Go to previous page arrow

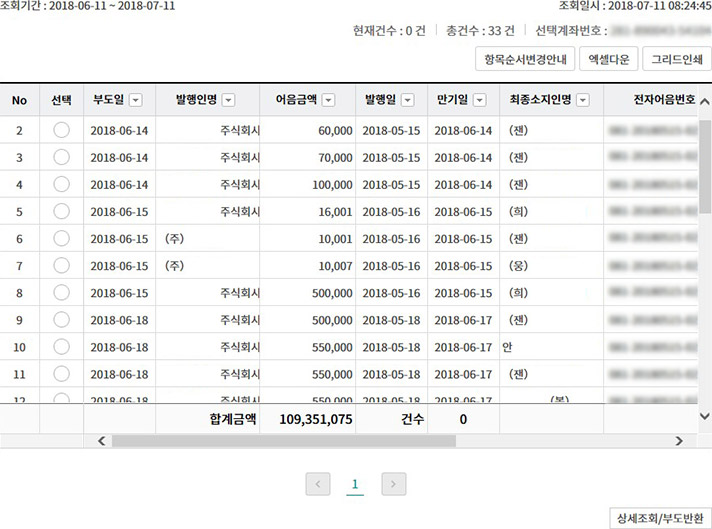coord(318,484)
